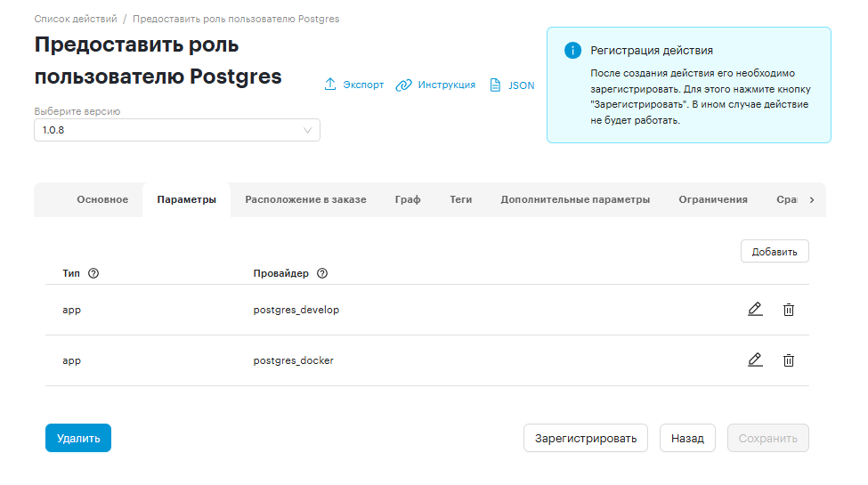The width and height of the screenshot is (868, 485).
Task: Click the Зарегистрировать button
Action: pos(586,438)
